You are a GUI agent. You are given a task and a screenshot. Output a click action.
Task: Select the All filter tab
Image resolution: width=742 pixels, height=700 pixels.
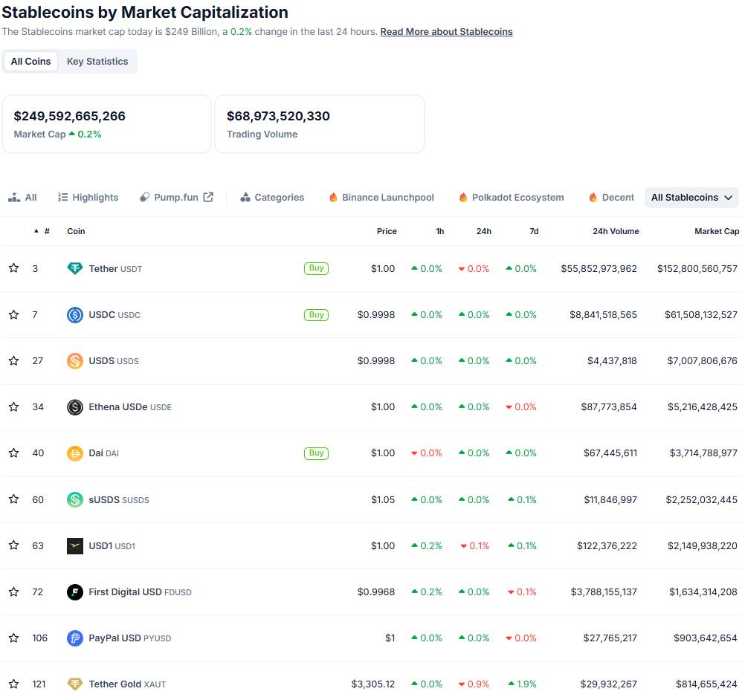tap(22, 197)
